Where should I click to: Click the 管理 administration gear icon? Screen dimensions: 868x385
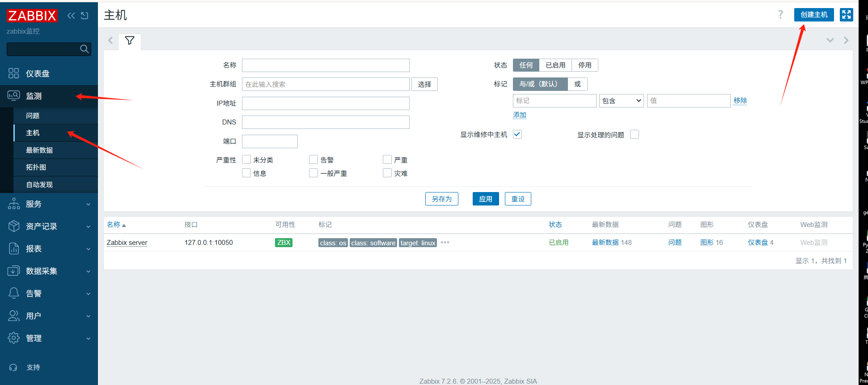(x=14, y=338)
